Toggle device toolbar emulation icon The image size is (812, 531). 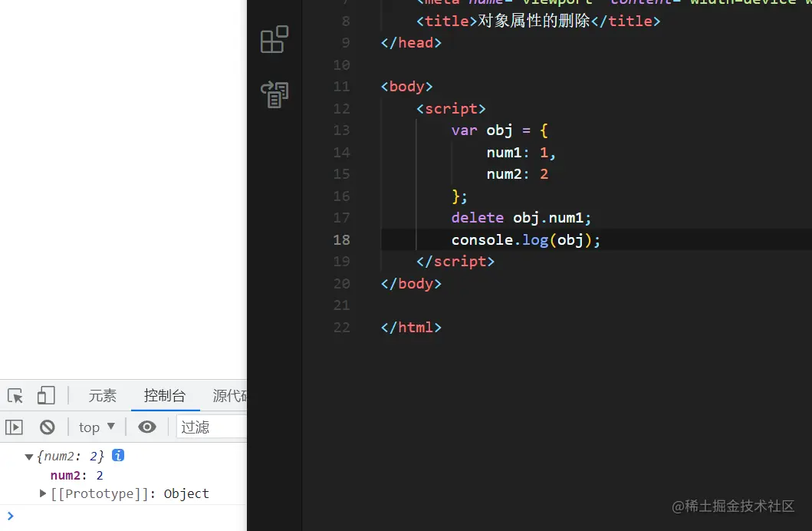[x=46, y=396]
